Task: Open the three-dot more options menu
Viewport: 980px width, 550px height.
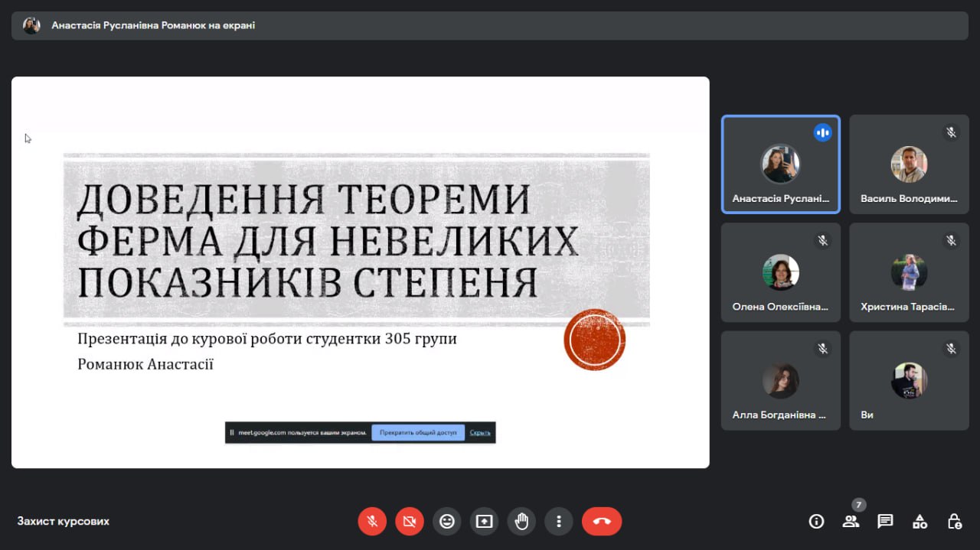Action: [559, 521]
